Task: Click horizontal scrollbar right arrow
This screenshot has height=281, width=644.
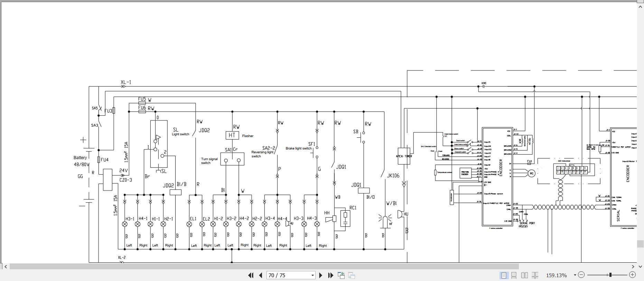Action: click(633, 267)
